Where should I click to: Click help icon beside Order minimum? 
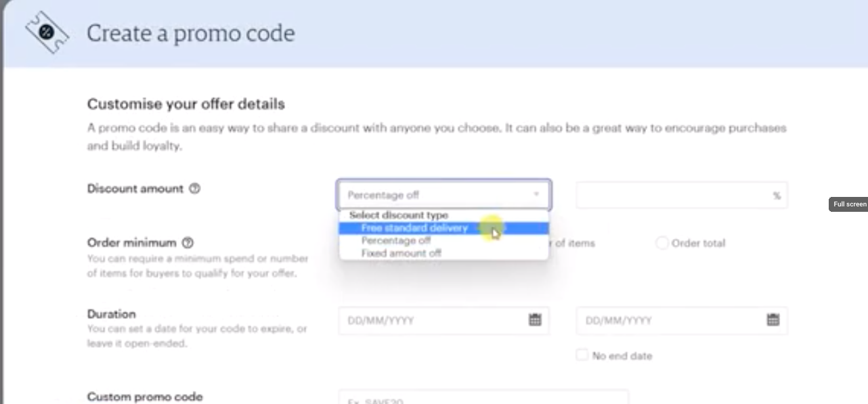[188, 242]
